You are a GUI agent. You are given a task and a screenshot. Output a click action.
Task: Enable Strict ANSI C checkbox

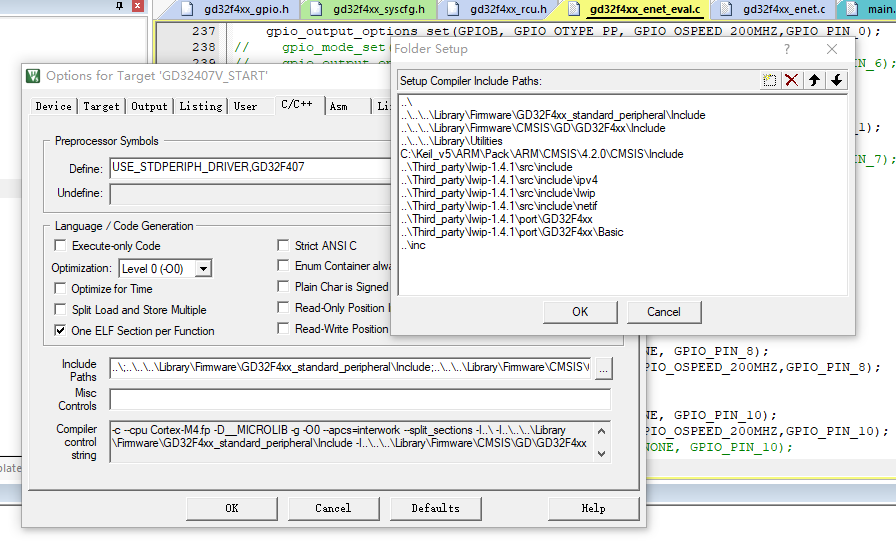point(282,246)
